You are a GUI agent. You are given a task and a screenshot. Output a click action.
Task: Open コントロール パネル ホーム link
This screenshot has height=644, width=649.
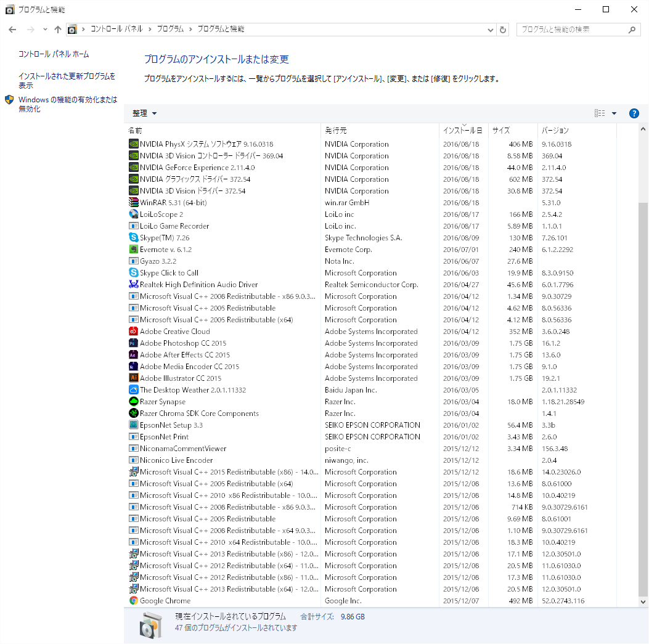pos(54,54)
